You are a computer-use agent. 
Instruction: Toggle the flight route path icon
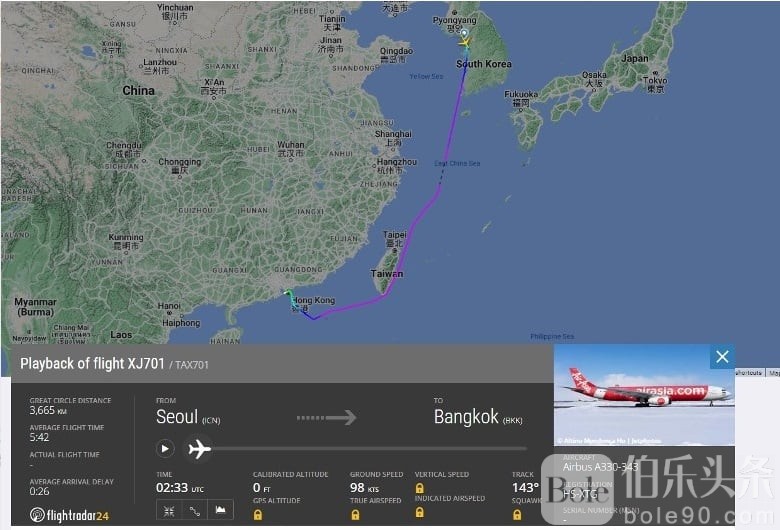(195, 511)
